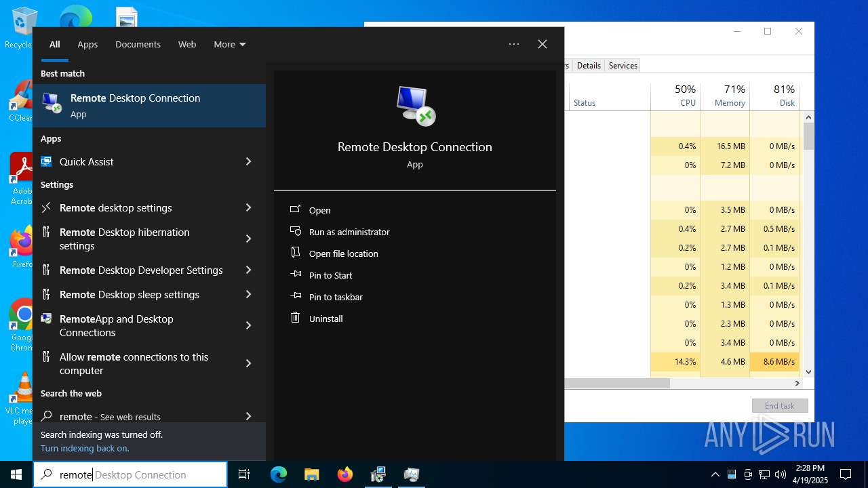Click the Quick Assist app icon

(46, 161)
